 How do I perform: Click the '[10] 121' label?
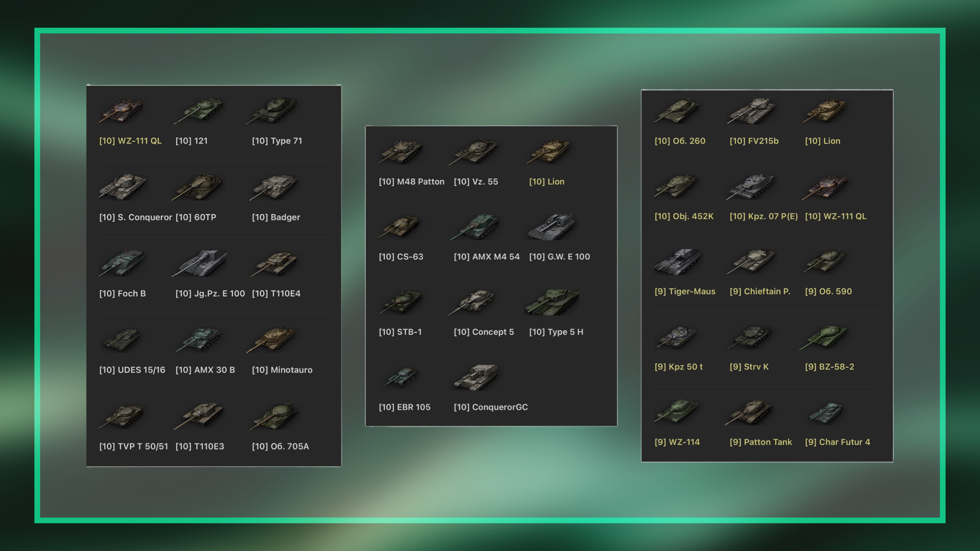(x=191, y=141)
